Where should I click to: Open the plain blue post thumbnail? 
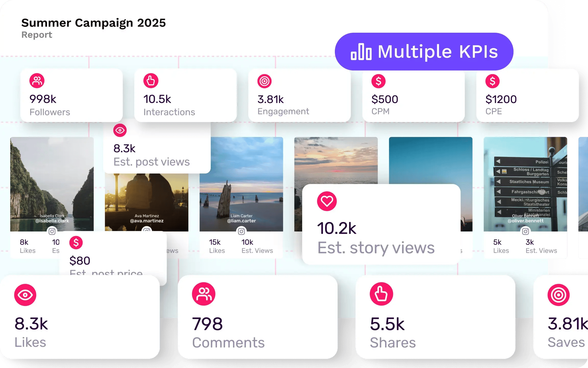(x=431, y=160)
